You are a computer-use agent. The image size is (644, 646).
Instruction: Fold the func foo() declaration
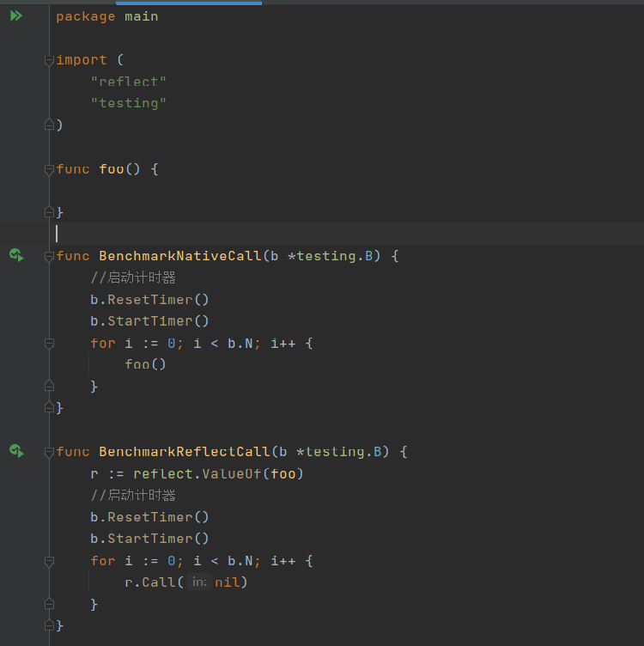coord(49,169)
